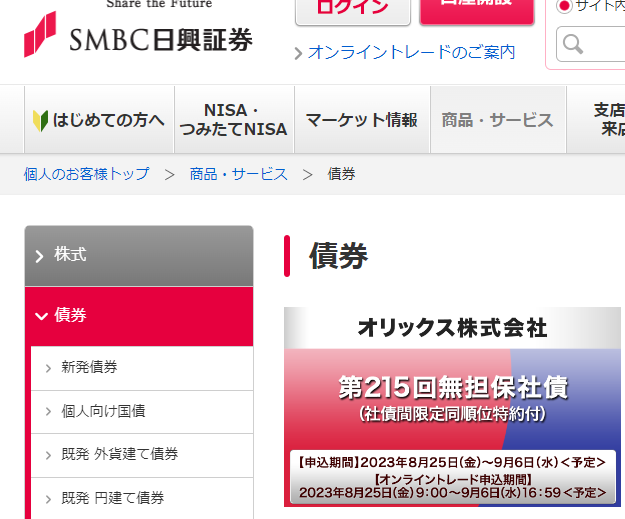
Task: Open the 商品・サービス menu
Action: 498,120
